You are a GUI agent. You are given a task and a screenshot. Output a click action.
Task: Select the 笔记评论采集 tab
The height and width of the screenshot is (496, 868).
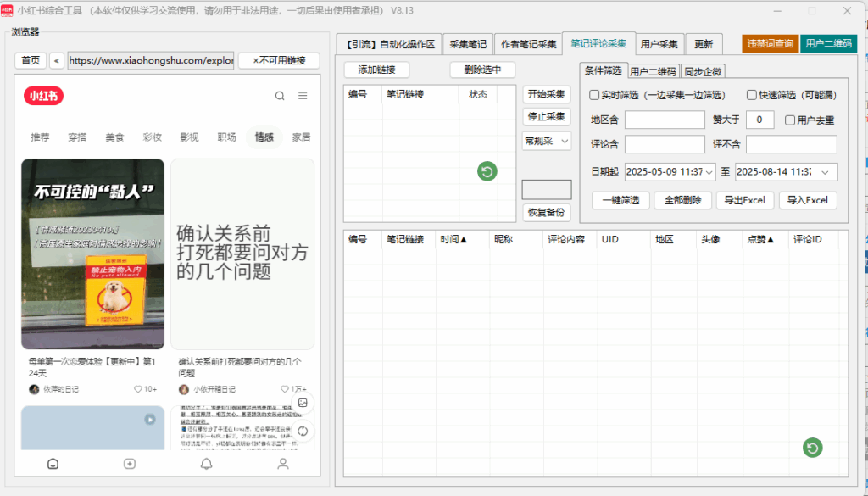pyautogui.click(x=599, y=44)
